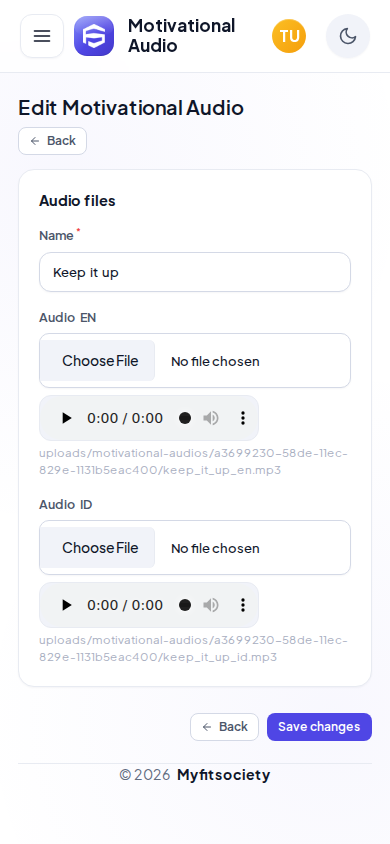390x844 pixels.
Task: Click the Name input containing Keep it up
Action: click(195, 272)
